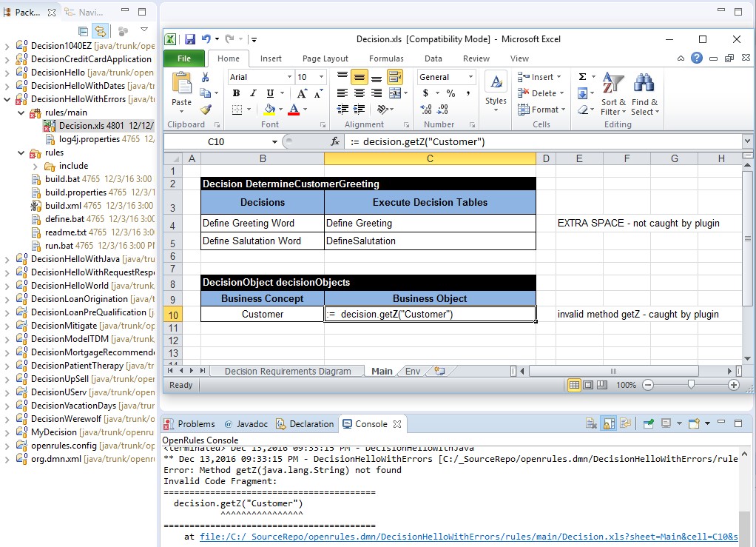
Task: Click the Shrink Font icon
Action: coord(318,93)
